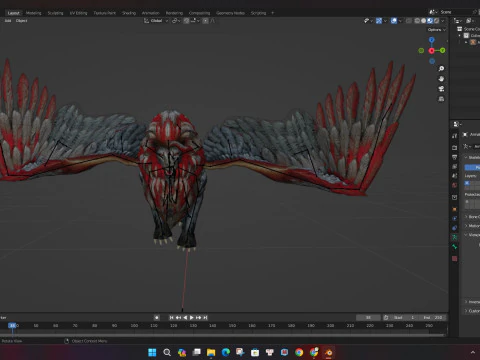
Task: Open the Add menu in the viewport header
Action: point(8,21)
